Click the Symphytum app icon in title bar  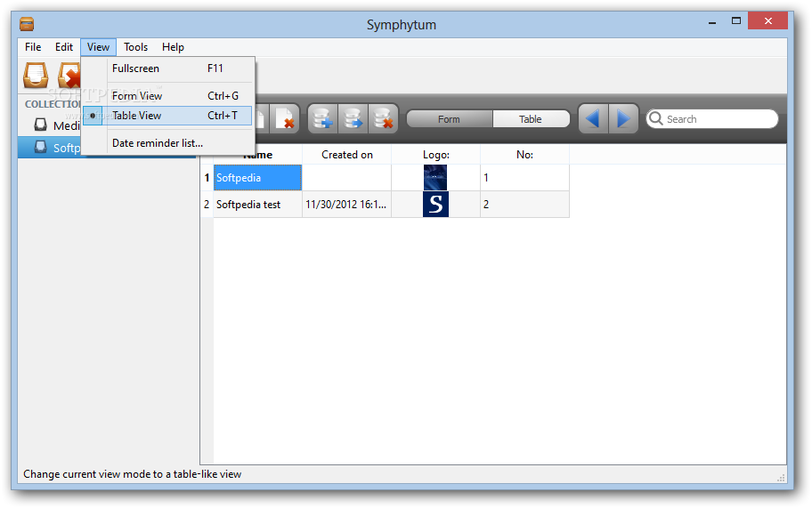click(x=27, y=24)
